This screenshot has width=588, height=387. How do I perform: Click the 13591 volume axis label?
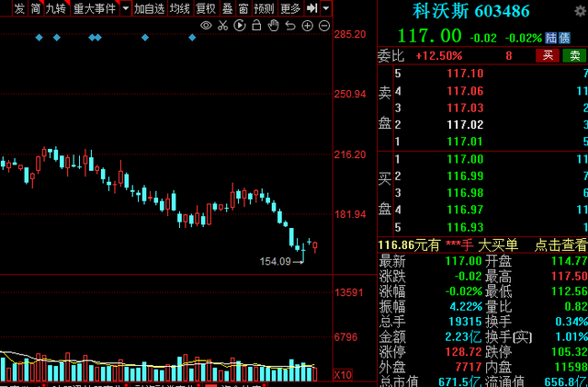(349, 292)
